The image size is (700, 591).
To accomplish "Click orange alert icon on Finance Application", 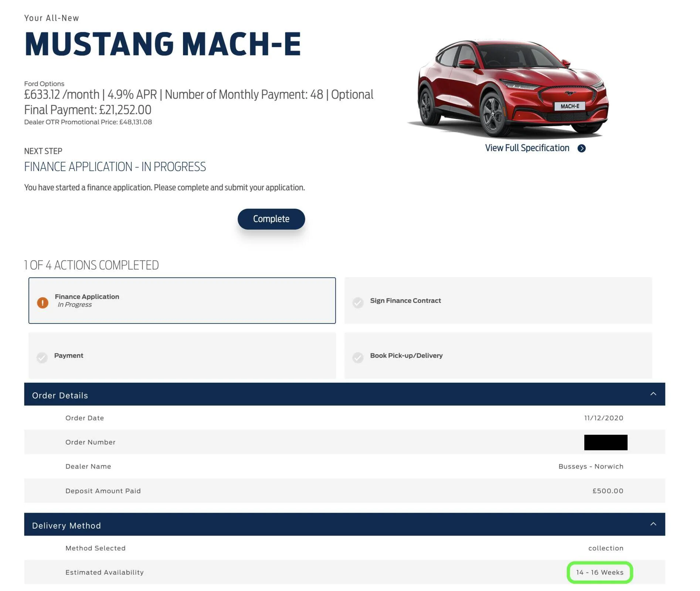I will 43,303.
